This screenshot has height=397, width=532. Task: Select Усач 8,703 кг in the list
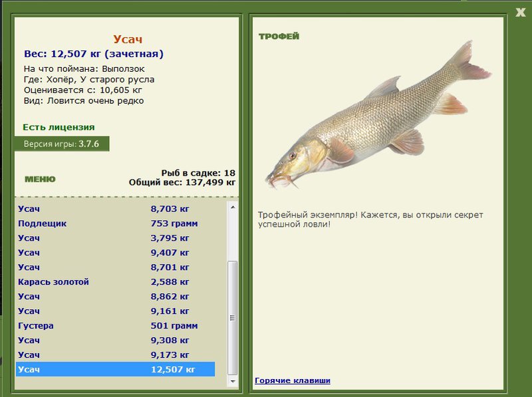click(115, 209)
